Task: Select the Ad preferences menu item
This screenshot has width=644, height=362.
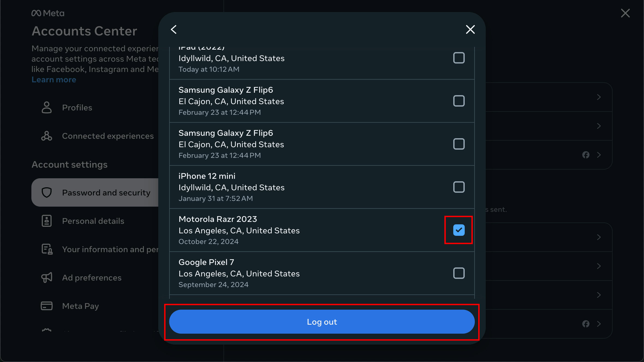Action: point(92,277)
